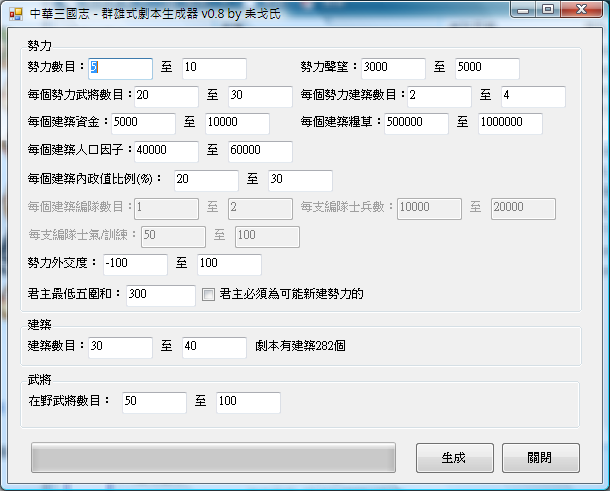The height and width of the screenshot is (491, 610).
Task: Click 每個建築內政值比例 minimum field 20
Action: coord(207,181)
